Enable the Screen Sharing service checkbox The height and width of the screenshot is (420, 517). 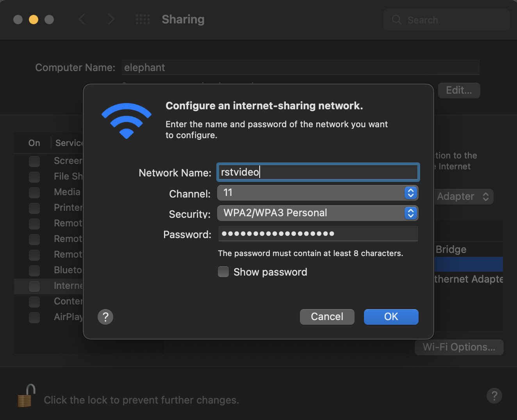point(34,161)
